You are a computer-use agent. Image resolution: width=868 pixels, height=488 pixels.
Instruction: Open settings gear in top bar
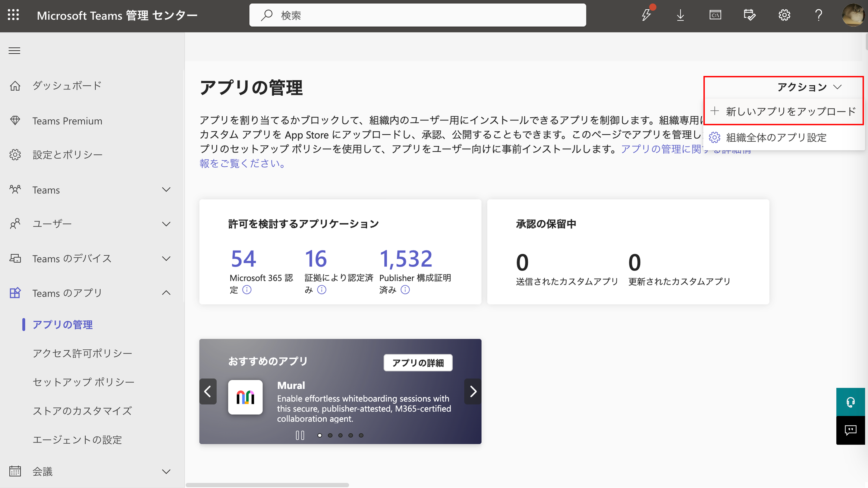[784, 15]
